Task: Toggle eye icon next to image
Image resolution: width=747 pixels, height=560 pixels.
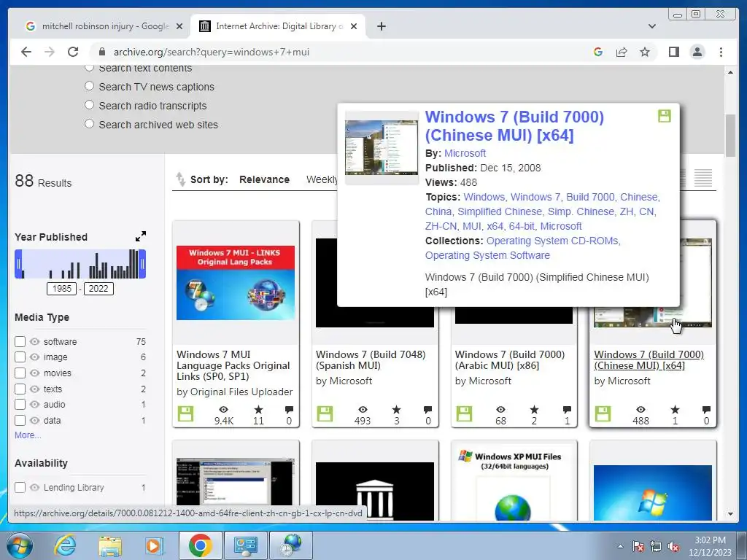Action: tap(34, 357)
